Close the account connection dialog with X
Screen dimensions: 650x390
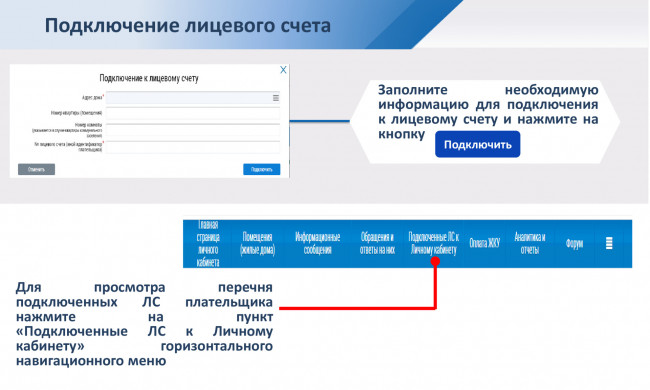pos(283,70)
